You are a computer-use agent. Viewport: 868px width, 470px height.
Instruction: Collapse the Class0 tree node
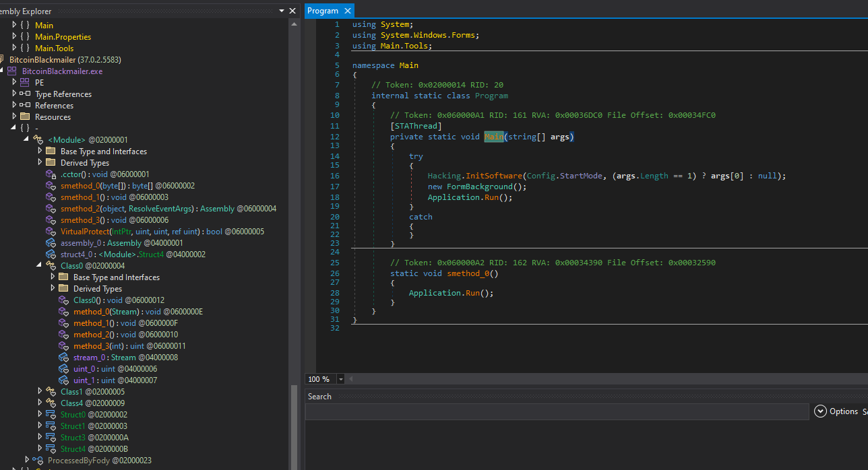tap(40, 266)
